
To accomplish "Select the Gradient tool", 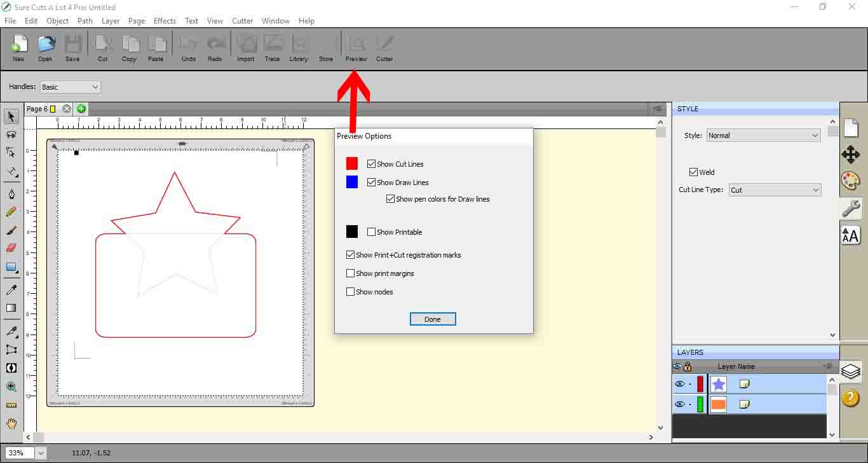I will pyautogui.click(x=11, y=308).
